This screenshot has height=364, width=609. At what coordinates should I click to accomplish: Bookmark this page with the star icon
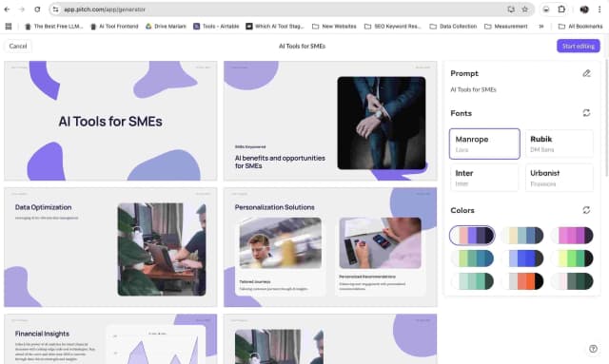[x=524, y=10]
